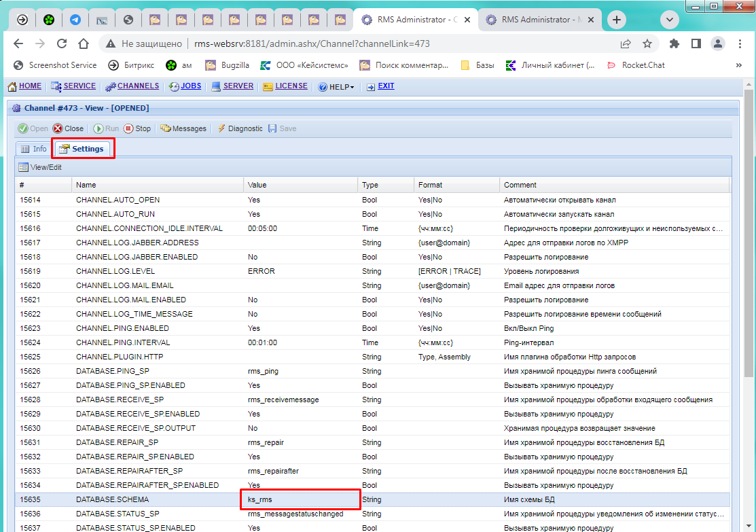
Task: Go to HOME in RMS menu
Action: point(24,86)
